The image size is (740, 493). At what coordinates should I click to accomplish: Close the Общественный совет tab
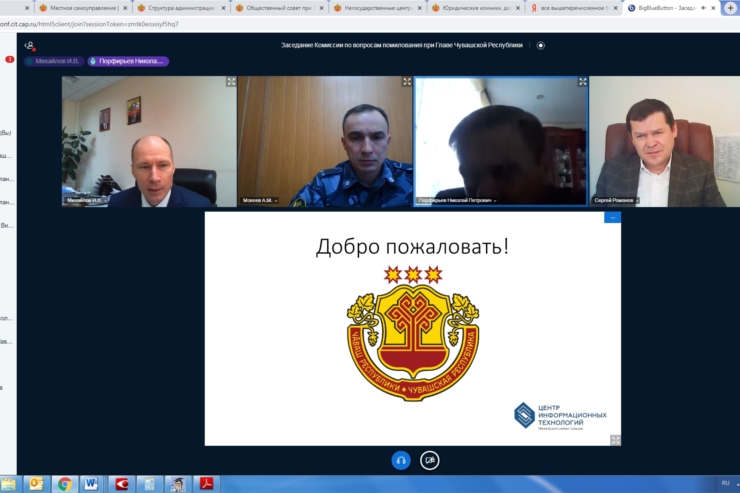[321, 8]
